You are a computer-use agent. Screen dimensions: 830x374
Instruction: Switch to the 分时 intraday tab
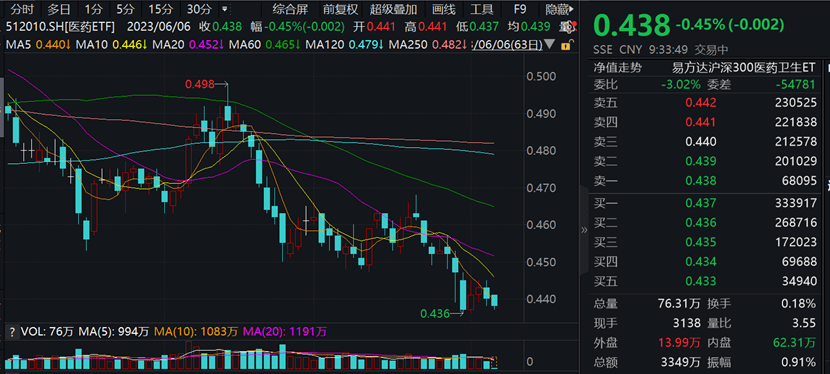click(x=22, y=9)
